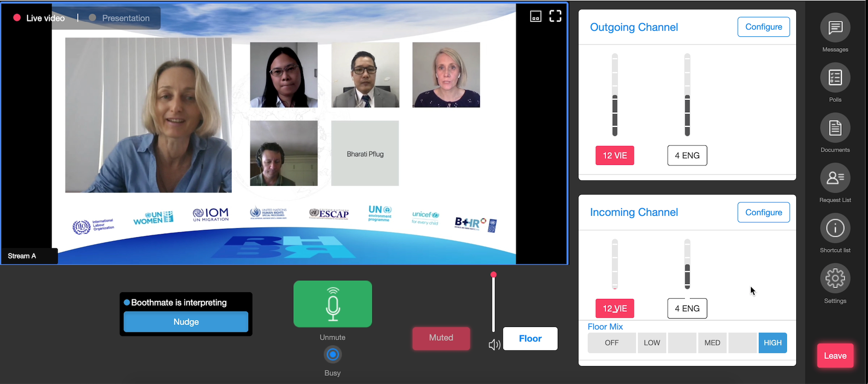
Task: Switch to the Presentation tab
Action: coord(125,18)
